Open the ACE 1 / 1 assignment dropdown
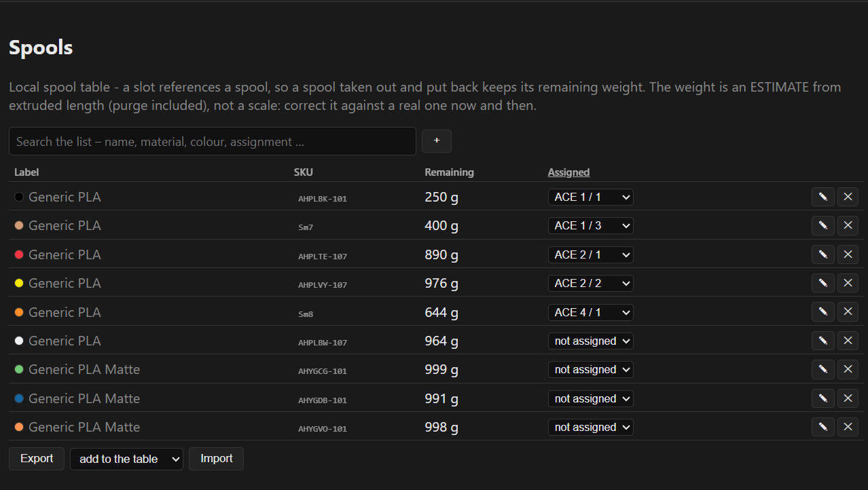 [x=591, y=197]
